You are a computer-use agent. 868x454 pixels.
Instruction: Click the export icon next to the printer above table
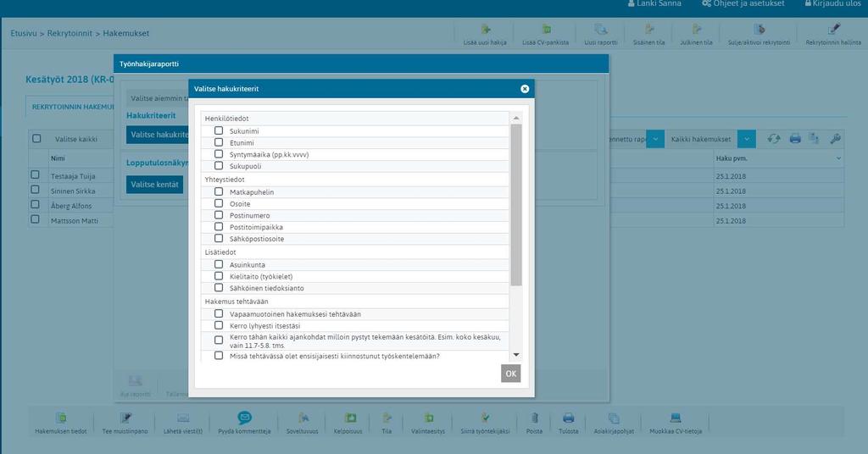[814, 139]
